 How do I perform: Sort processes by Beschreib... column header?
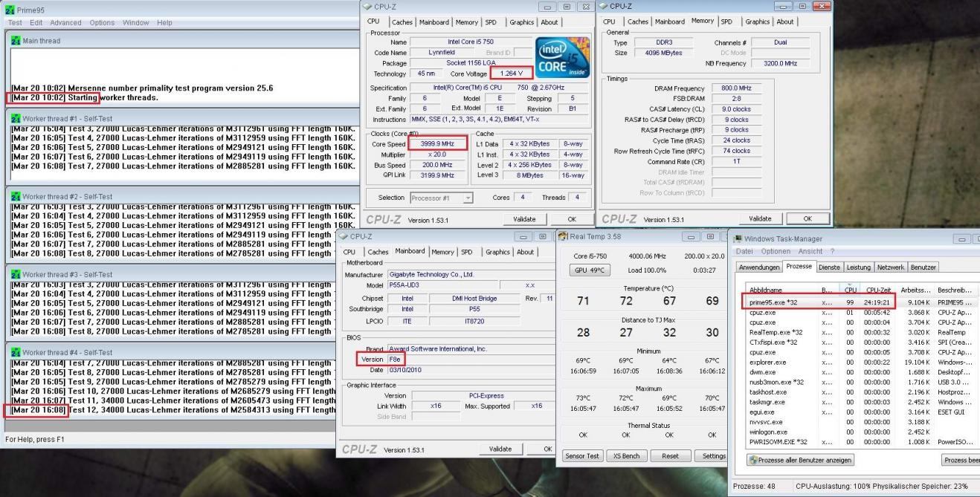(x=953, y=290)
